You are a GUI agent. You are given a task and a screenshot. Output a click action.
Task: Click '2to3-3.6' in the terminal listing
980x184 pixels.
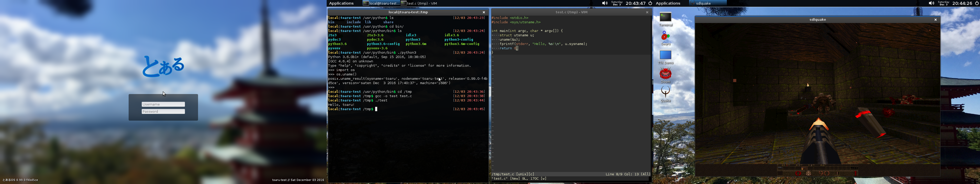coord(375,36)
